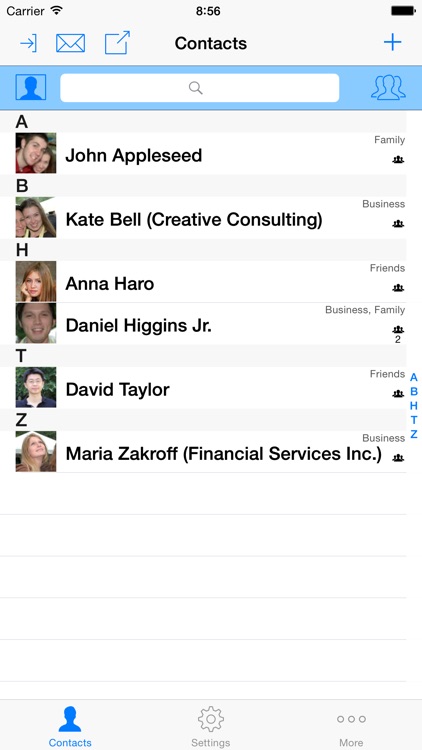Tap group icon on Maria Zakroff row
This screenshot has height=750, width=422.
click(x=398, y=458)
